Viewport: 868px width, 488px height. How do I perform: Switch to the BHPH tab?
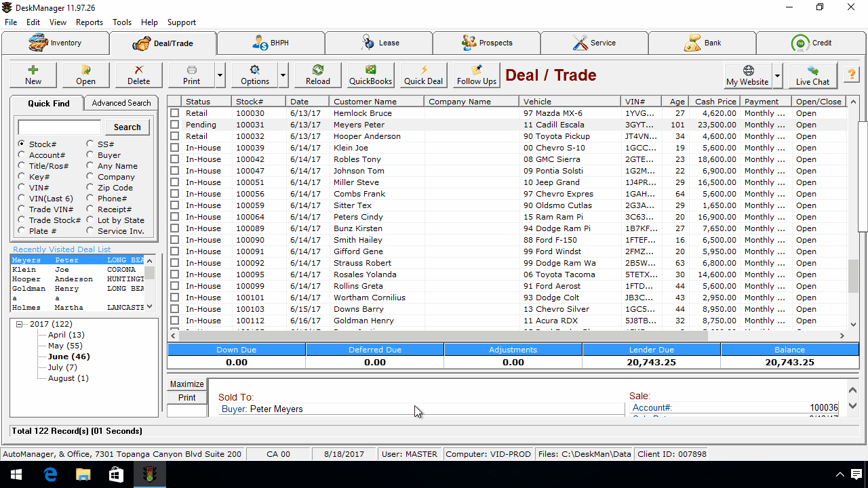[271, 43]
